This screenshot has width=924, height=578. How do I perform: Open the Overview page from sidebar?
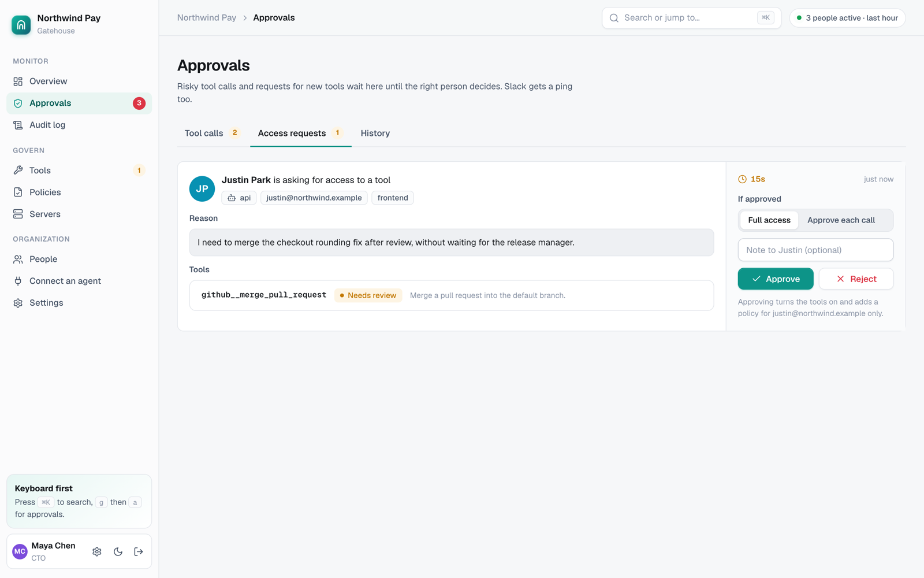point(79,81)
